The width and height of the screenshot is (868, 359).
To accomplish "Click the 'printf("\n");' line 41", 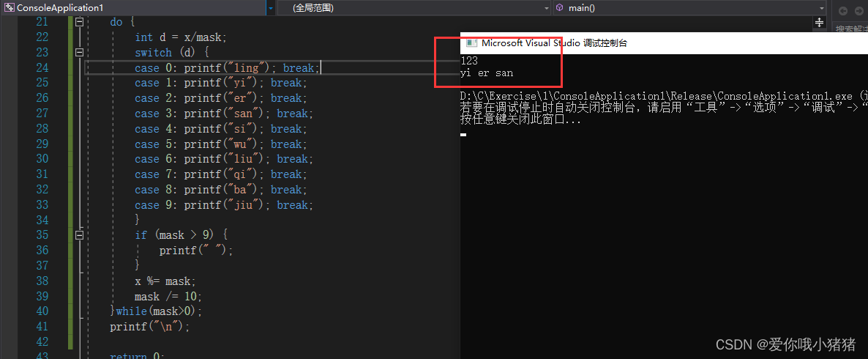I will point(150,326).
